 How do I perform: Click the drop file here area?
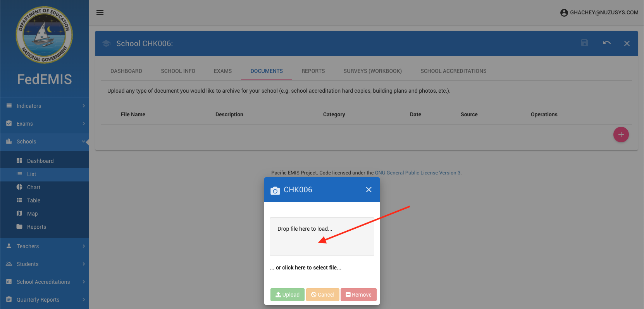pos(322,236)
